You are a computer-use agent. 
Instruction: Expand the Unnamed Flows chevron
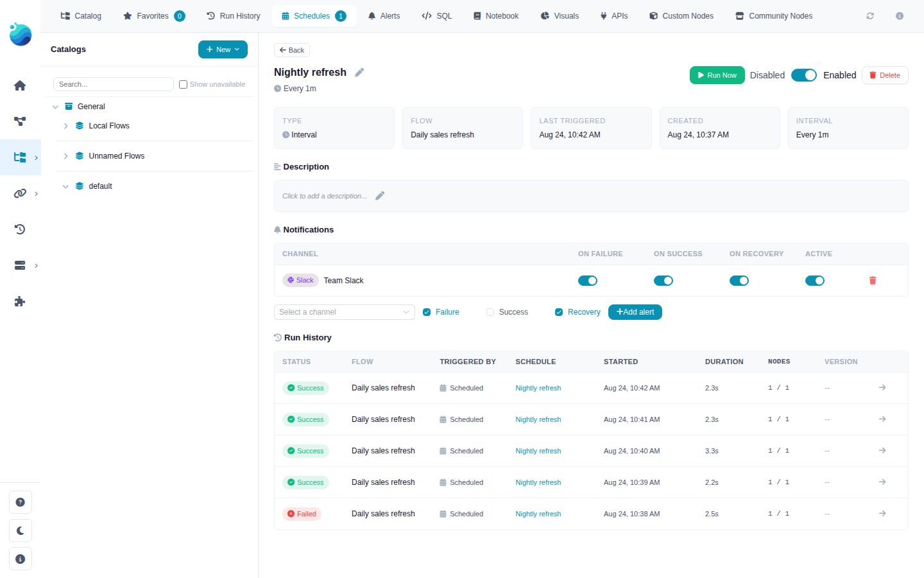[65, 156]
